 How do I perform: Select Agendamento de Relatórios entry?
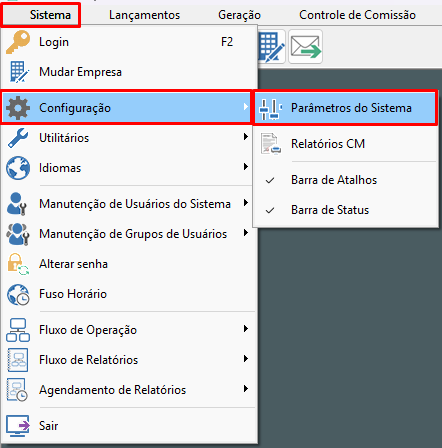tap(129, 390)
